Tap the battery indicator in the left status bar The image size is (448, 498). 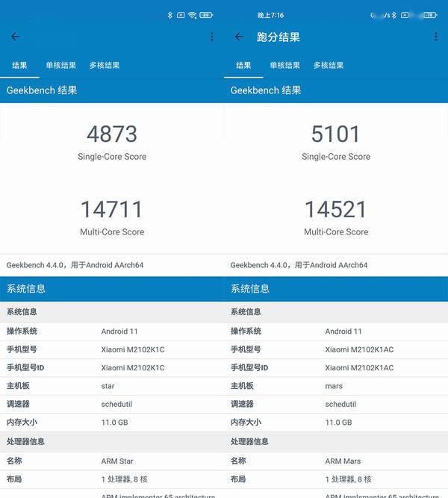[206, 15]
